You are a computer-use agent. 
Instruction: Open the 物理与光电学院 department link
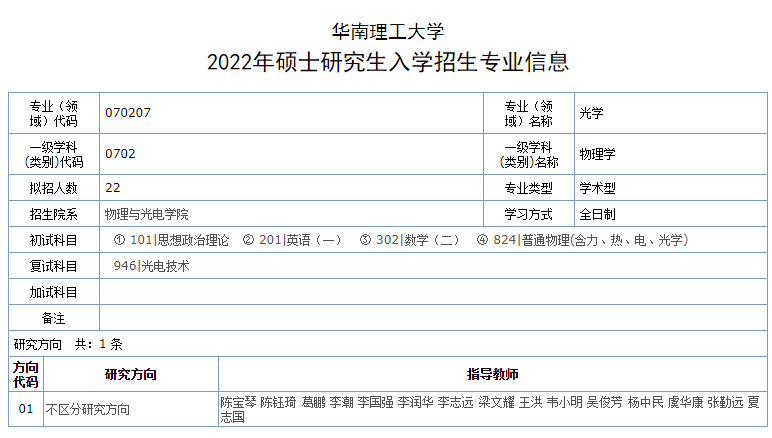point(147,214)
